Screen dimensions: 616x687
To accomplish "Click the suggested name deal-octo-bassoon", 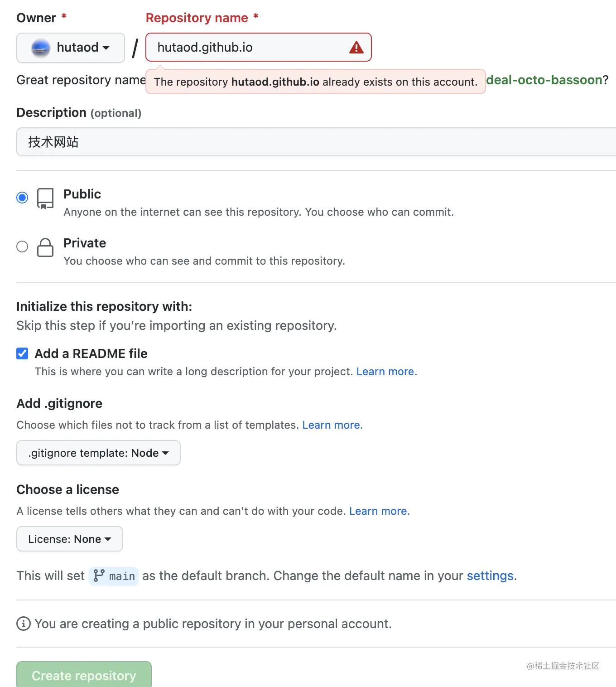I will pos(544,80).
